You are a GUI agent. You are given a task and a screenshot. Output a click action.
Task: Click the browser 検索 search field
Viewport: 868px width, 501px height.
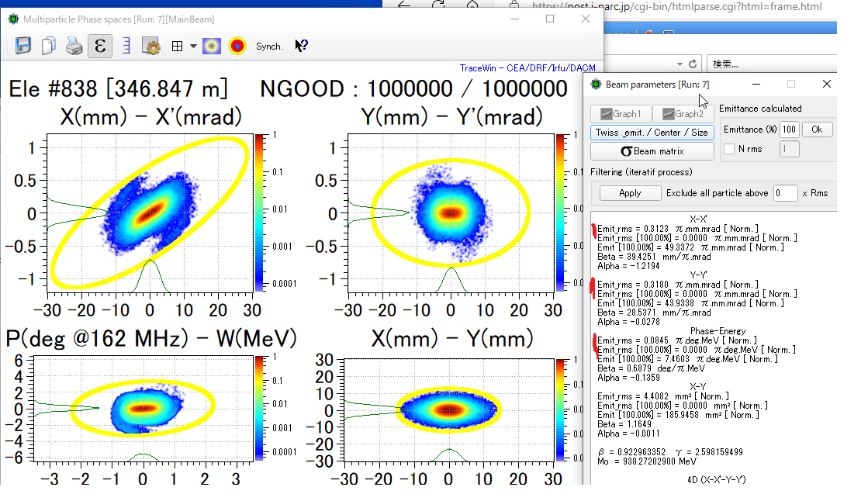[773, 64]
